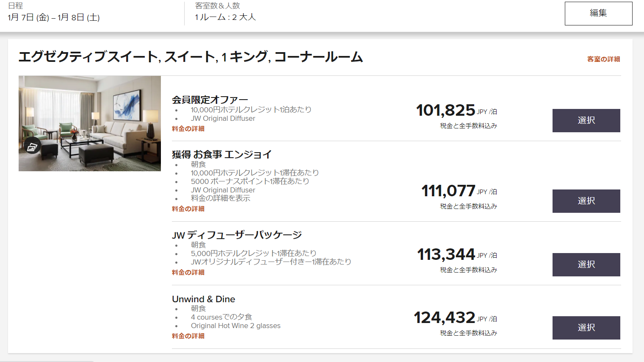The width and height of the screenshot is (644, 362).
Task: Open 料金の詳細 under JW ディフューザーパッケージ
Action: pos(188,273)
